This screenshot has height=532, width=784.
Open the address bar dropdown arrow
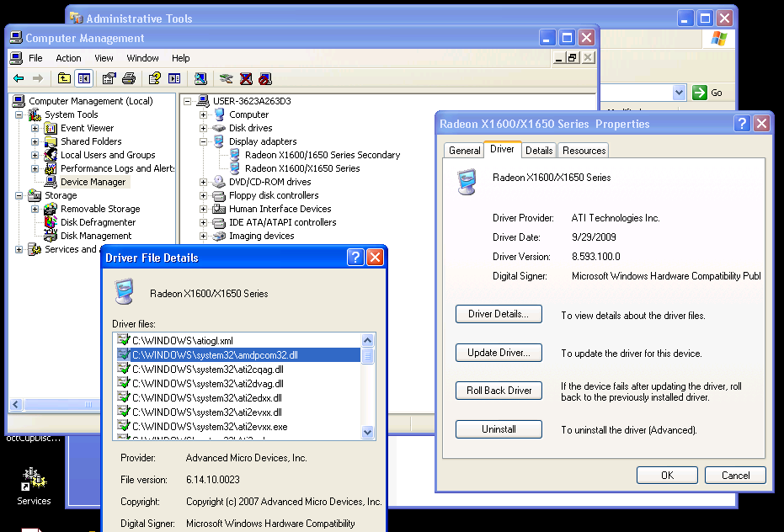pyautogui.click(x=679, y=93)
